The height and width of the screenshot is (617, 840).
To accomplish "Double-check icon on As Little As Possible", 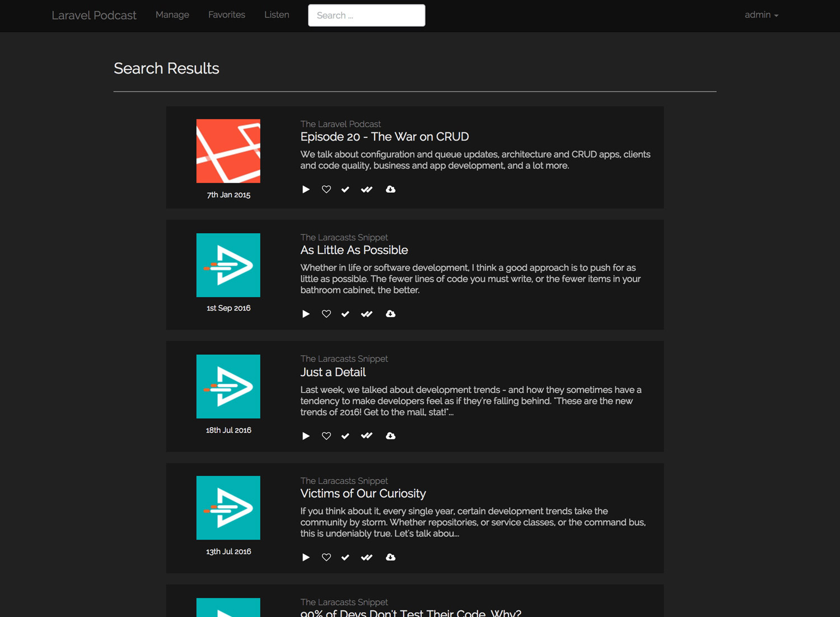I will [x=367, y=314].
